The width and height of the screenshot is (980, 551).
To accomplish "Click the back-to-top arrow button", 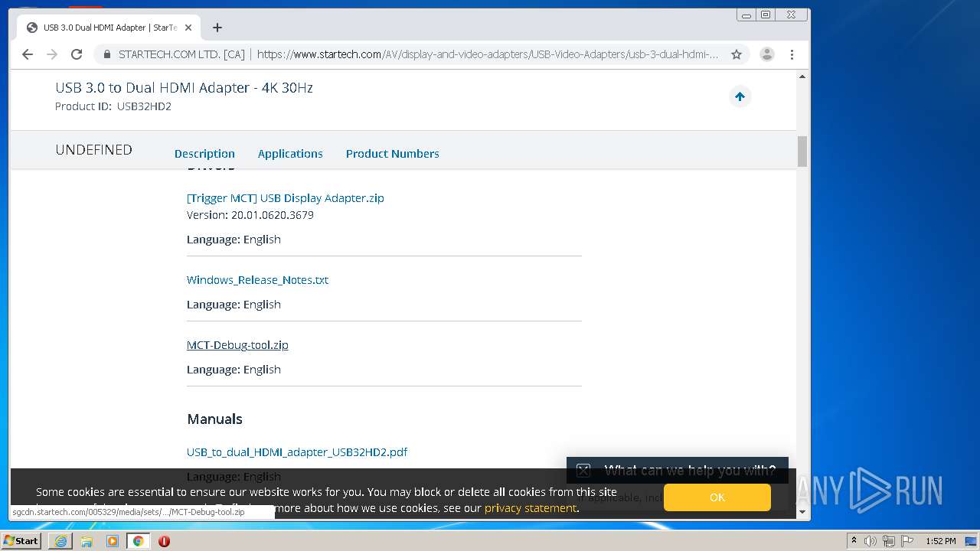I will (740, 96).
